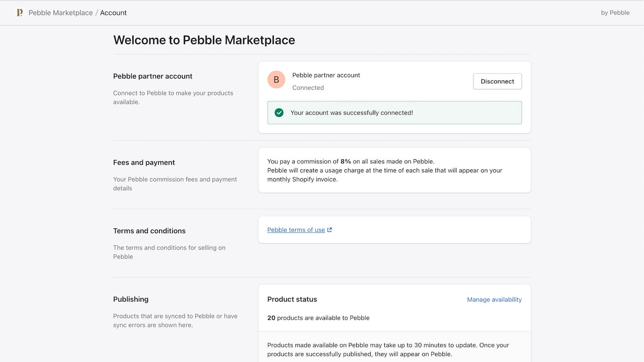The image size is (644, 362).
Task: Click the green success checkmark icon
Action: (x=279, y=112)
